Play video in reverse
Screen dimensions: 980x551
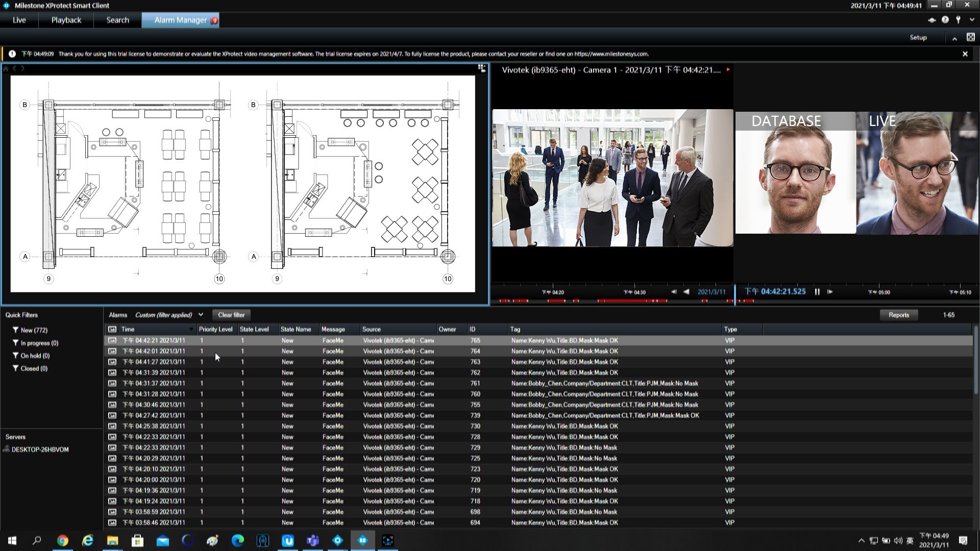point(686,292)
